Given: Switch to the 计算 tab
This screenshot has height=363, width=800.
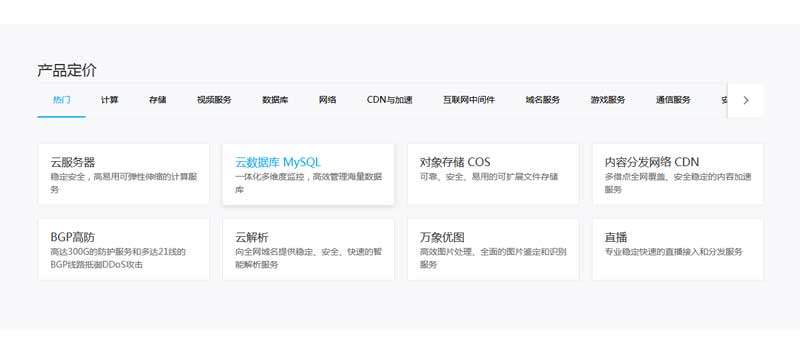Looking at the screenshot, I should click(x=110, y=100).
